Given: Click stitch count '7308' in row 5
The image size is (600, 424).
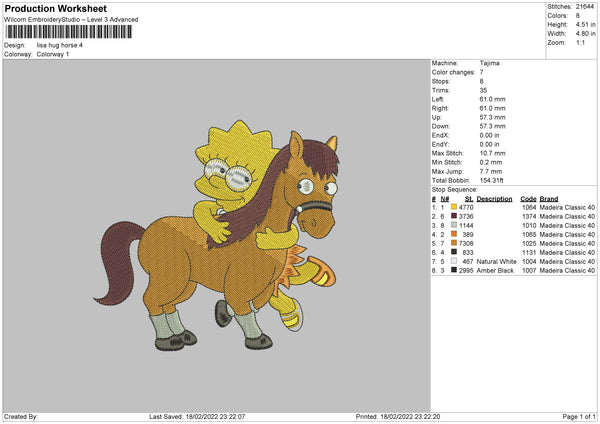Looking at the screenshot, I should click(466, 243).
